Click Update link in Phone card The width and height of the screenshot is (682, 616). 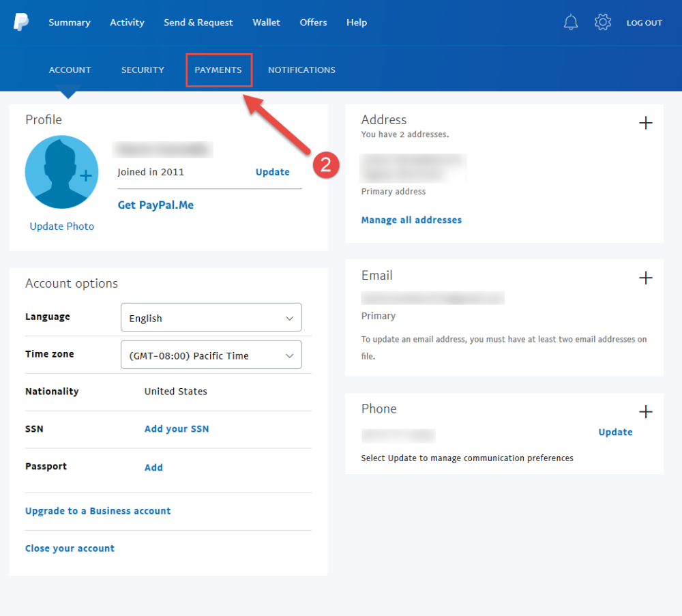(615, 432)
